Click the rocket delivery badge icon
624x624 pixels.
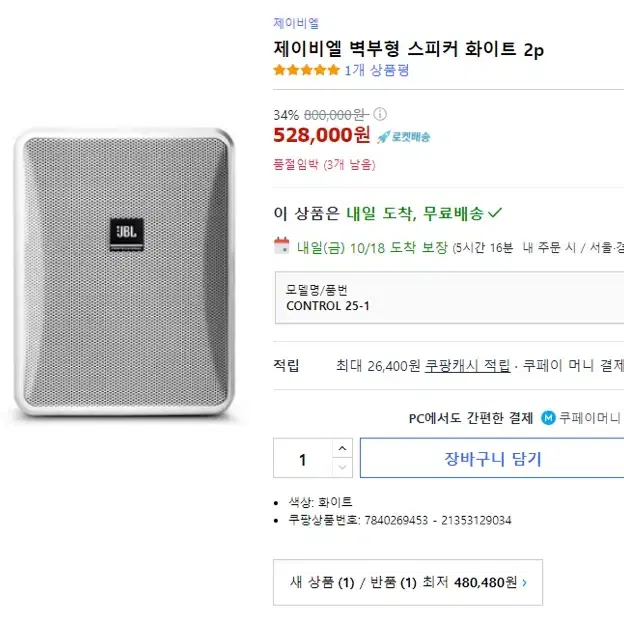point(404,137)
